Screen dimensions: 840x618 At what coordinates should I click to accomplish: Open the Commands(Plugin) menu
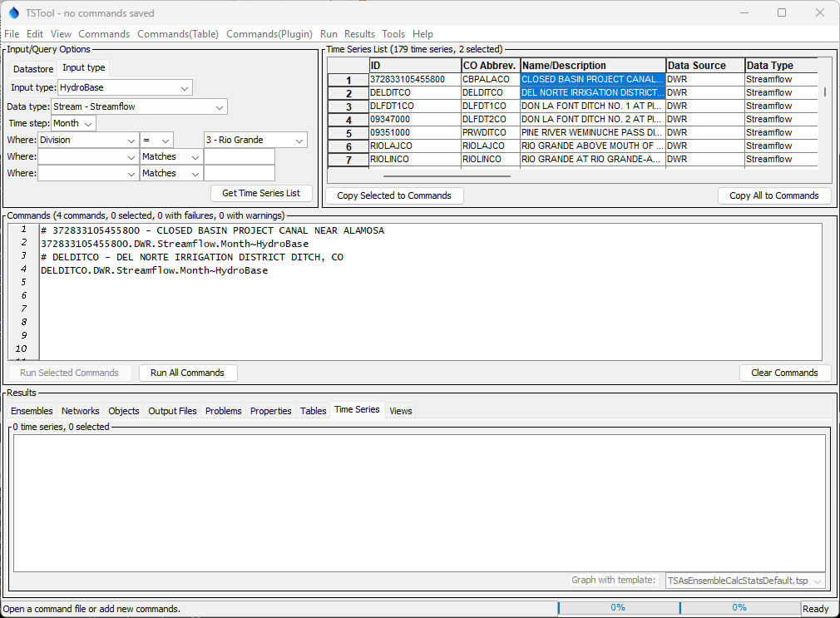click(269, 34)
